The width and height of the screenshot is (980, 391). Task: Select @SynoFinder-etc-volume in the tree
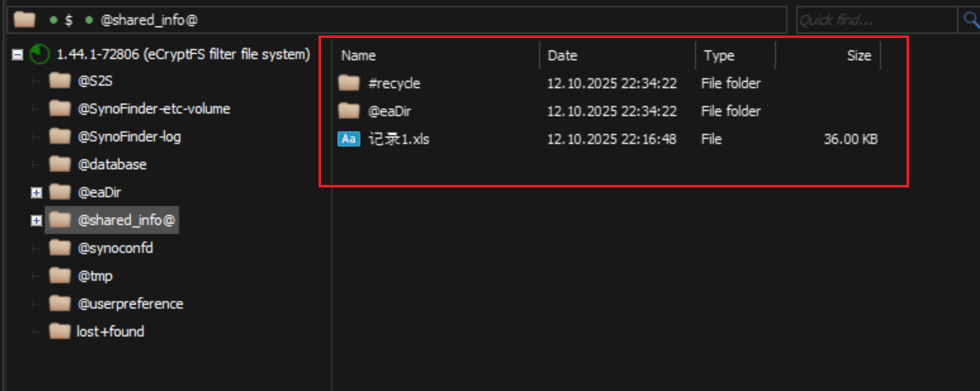(x=154, y=109)
